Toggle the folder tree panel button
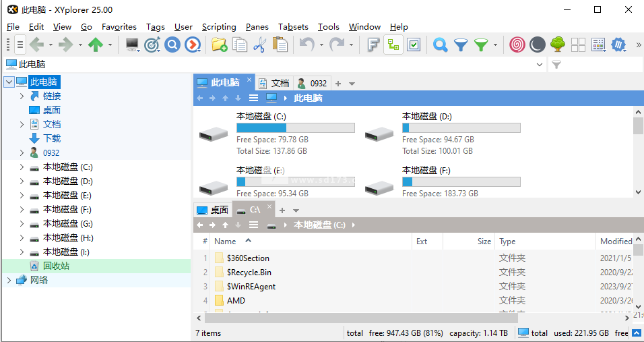 pos(393,45)
